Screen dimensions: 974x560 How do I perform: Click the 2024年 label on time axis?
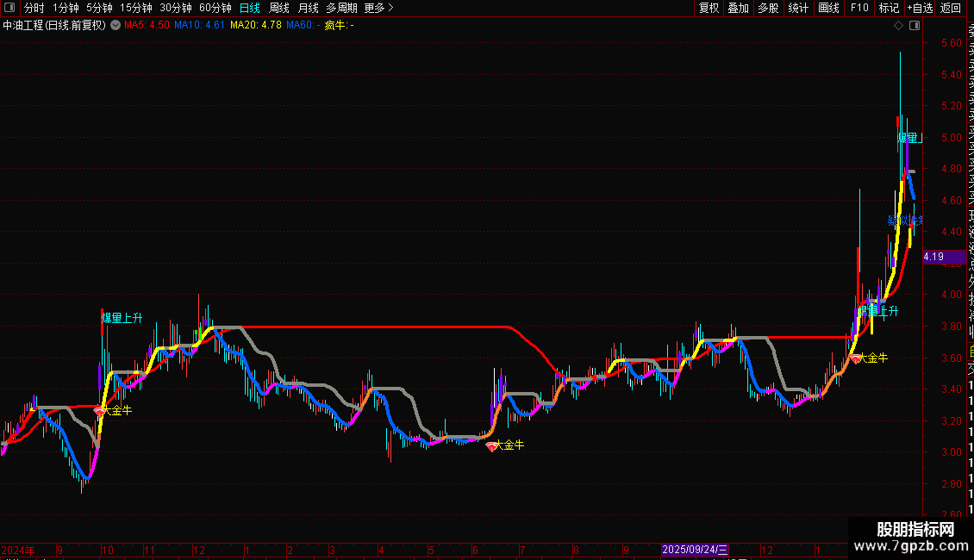click(18, 550)
